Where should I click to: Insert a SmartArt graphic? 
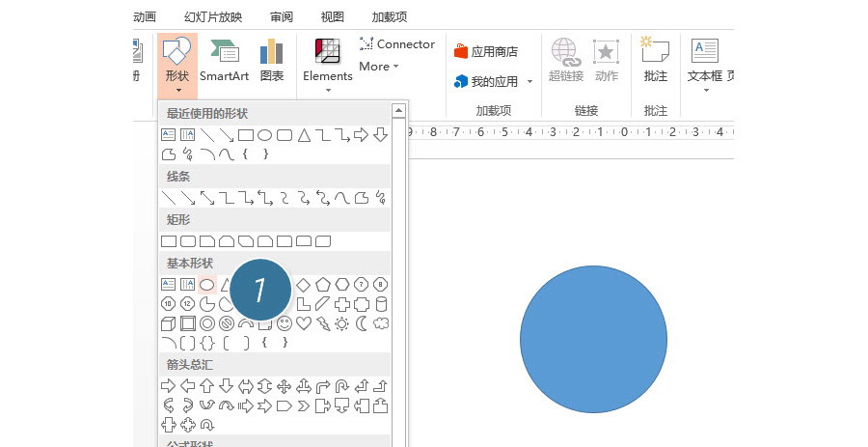[224, 60]
